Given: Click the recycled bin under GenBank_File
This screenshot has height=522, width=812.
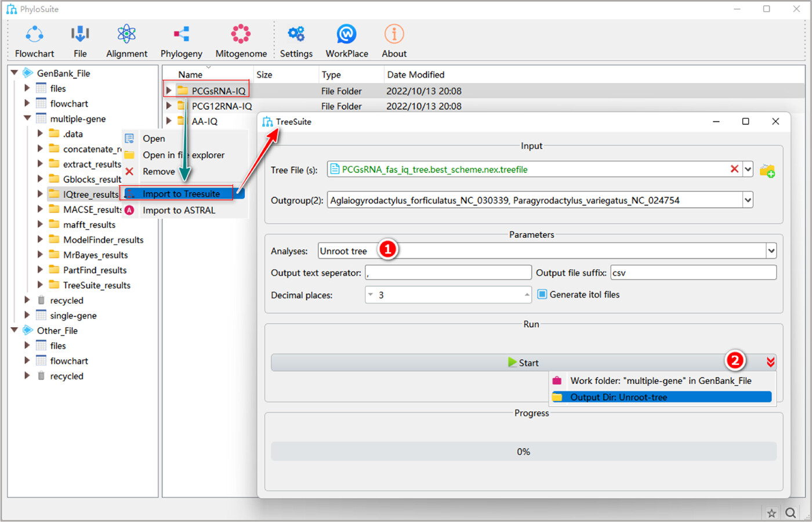Looking at the screenshot, I should coord(41,300).
